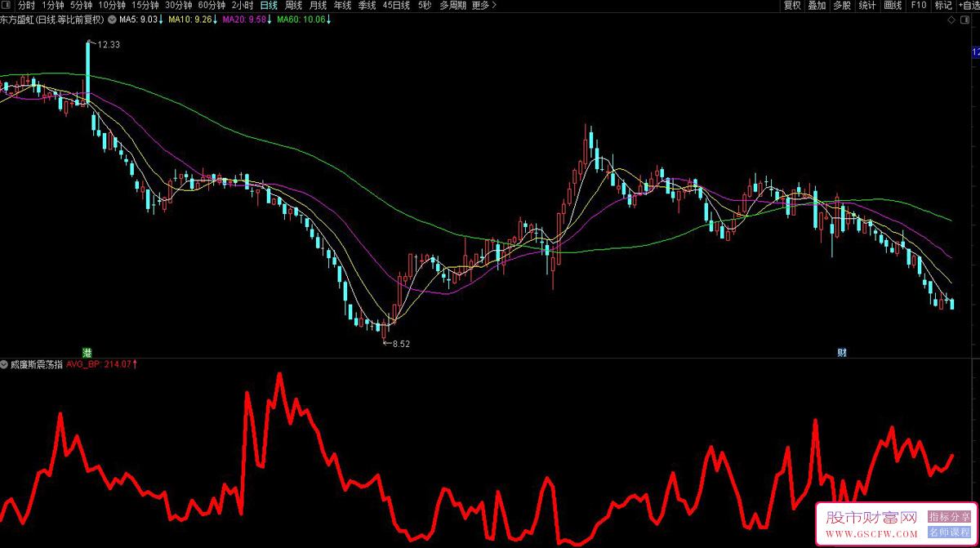Click the MA10: 9.26 indicator label
Image resolution: width=980 pixels, height=548 pixels.
(x=192, y=19)
